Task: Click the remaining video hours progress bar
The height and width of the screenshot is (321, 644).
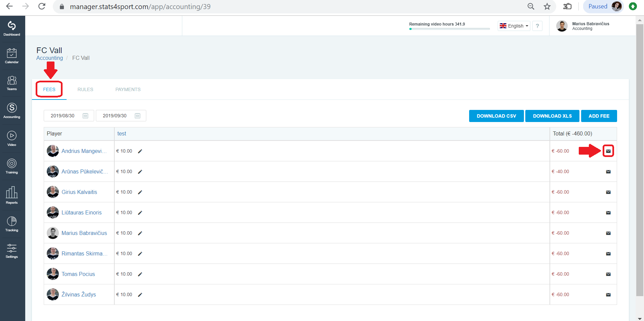Action: coord(449,29)
